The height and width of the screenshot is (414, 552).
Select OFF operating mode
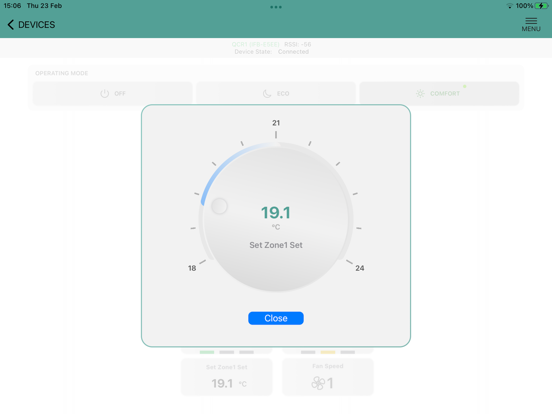113,94
